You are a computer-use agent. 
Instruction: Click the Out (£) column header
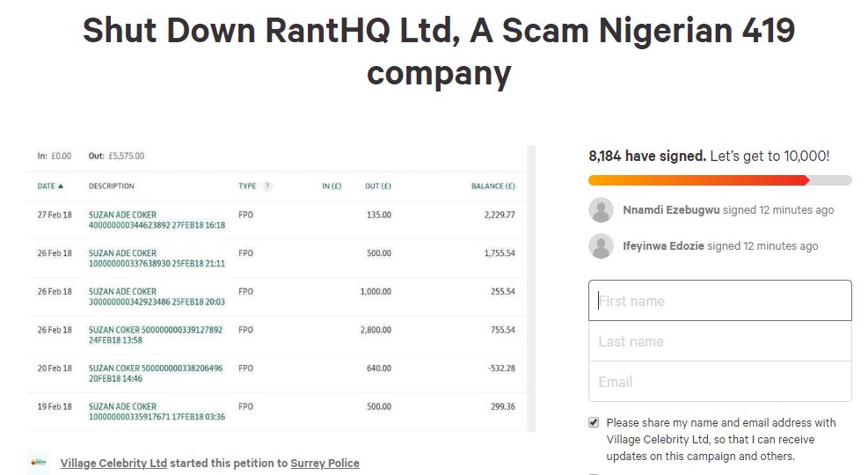[378, 186]
